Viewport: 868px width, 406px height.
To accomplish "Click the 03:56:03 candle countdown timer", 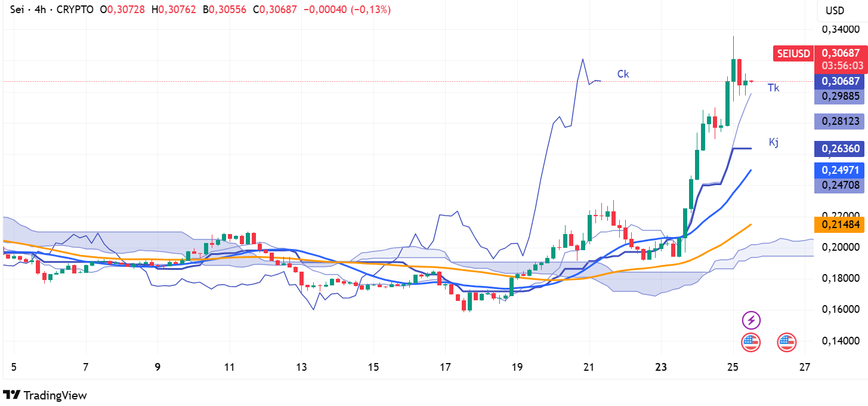I will pyautogui.click(x=841, y=65).
